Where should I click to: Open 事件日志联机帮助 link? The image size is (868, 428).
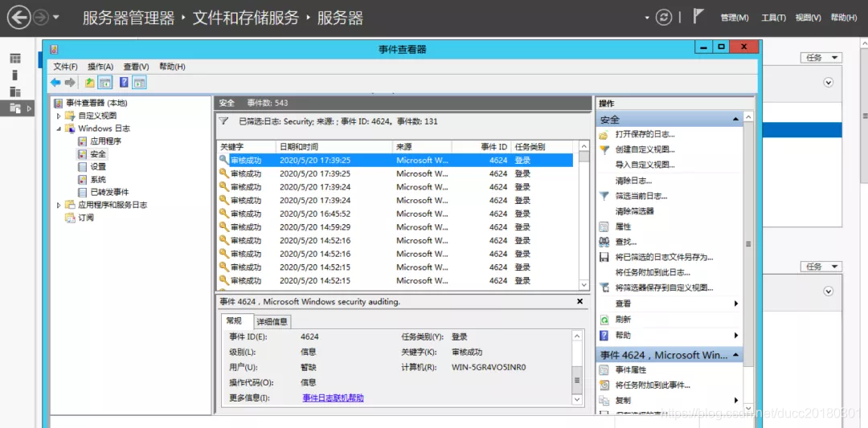(334, 397)
